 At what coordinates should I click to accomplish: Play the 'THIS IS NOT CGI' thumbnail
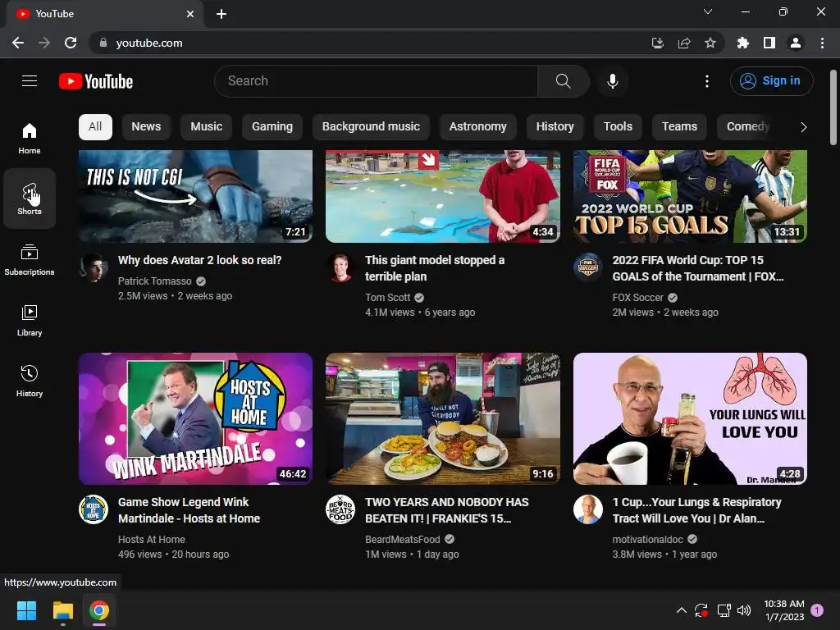pos(195,196)
